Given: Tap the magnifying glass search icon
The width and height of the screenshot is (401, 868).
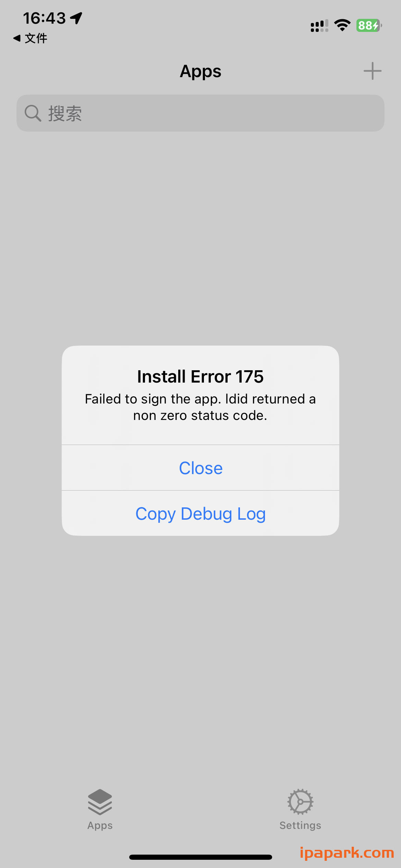Looking at the screenshot, I should 33,113.
